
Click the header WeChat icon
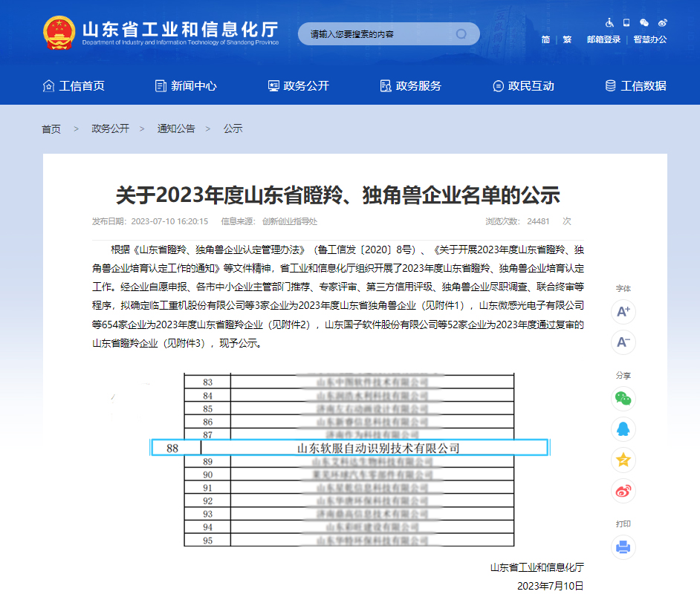point(644,22)
